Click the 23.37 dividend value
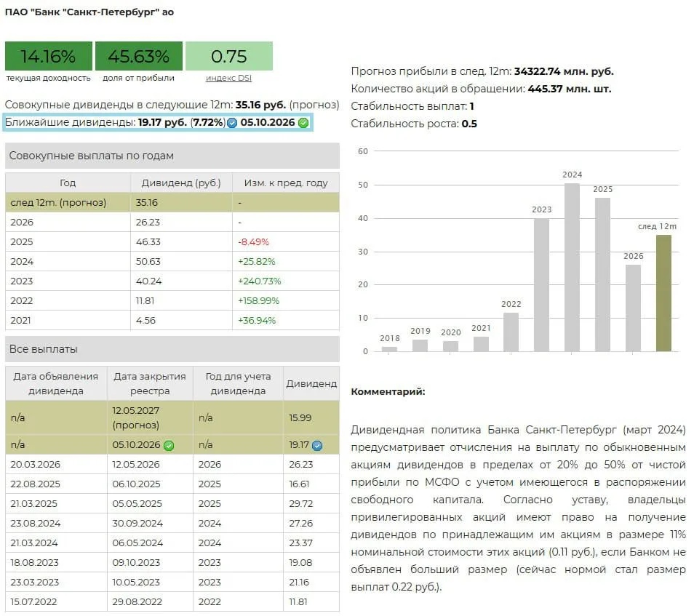 [x=301, y=543]
